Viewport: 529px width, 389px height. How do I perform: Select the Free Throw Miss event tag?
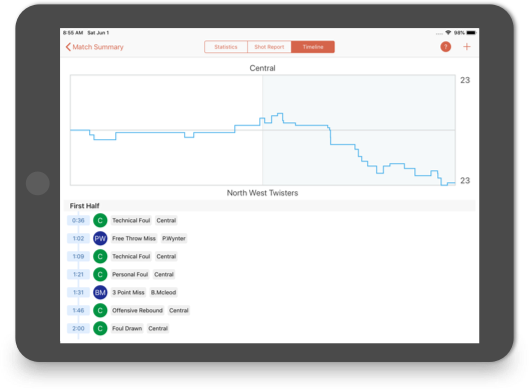[x=134, y=239]
